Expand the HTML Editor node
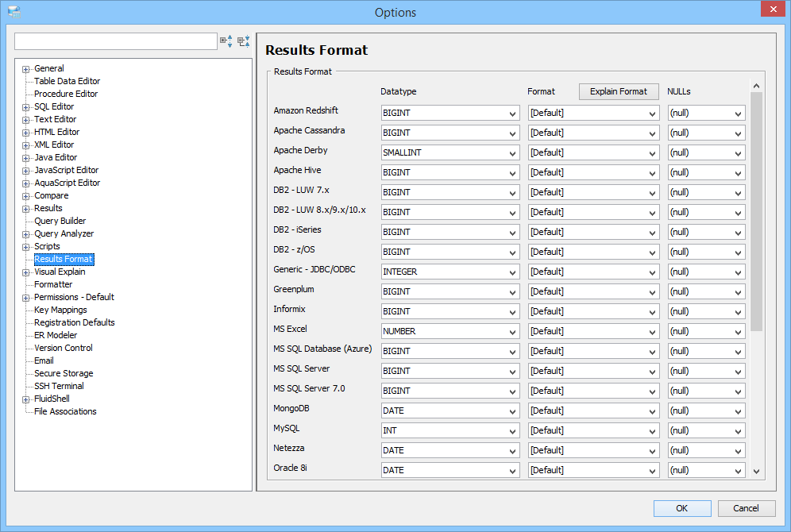This screenshot has height=532, width=791. point(25,133)
